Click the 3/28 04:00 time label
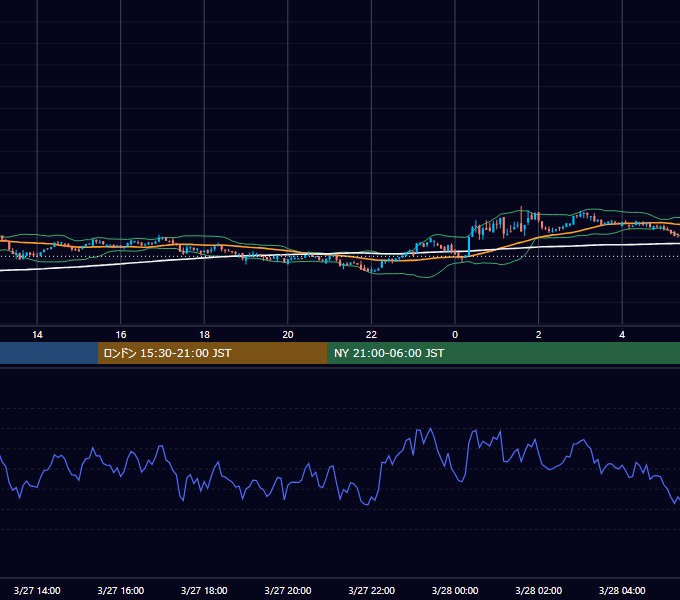Image resolution: width=680 pixels, height=600 pixels. [x=622, y=590]
